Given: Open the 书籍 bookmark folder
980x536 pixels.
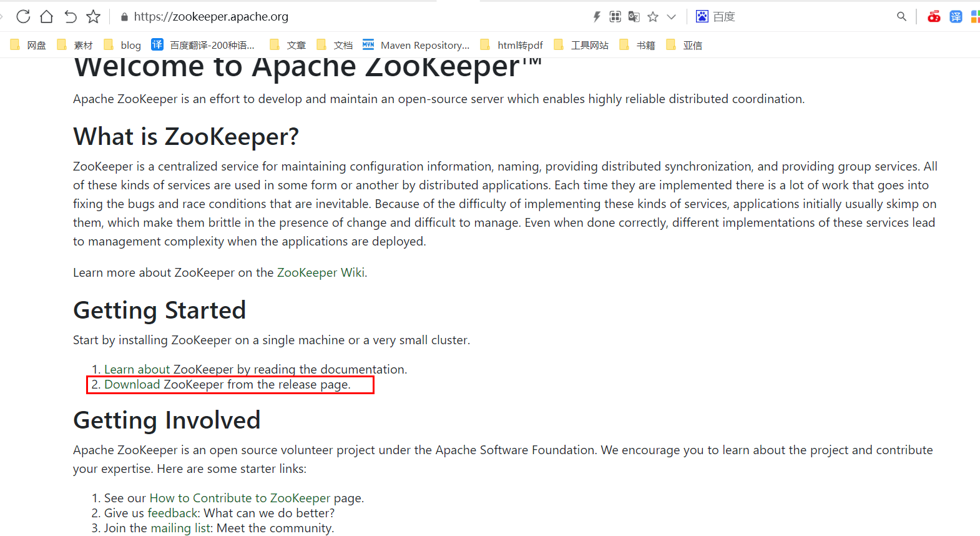Looking at the screenshot, I should pyautogui.click(x=637, y=45).
